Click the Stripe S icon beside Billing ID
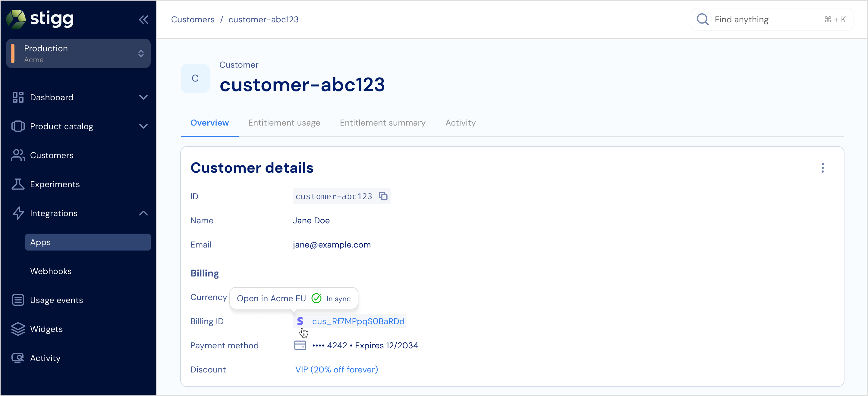868x396 pixels. (x=300, y=321)
